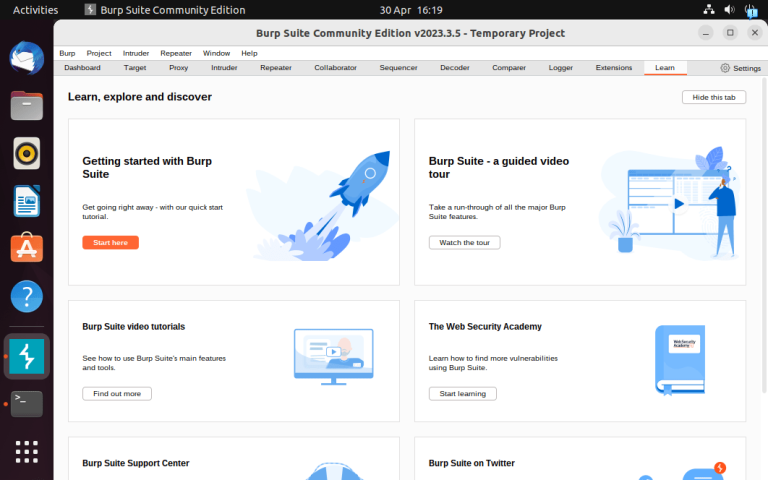Click the Getting started with Burp Suite heading
768x480 pixels.
pyautogui.click(x=147, y=168)
